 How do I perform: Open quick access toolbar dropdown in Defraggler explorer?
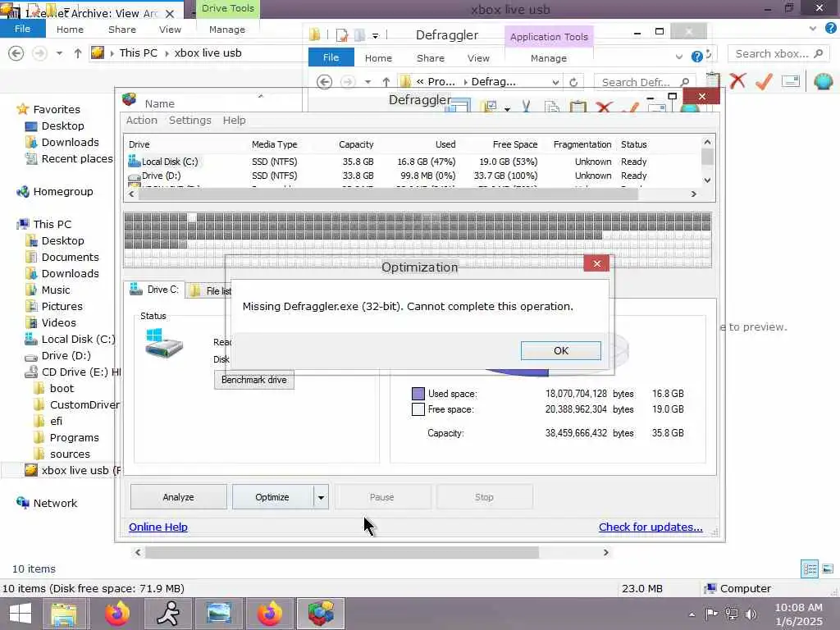(x=376, y=36)
